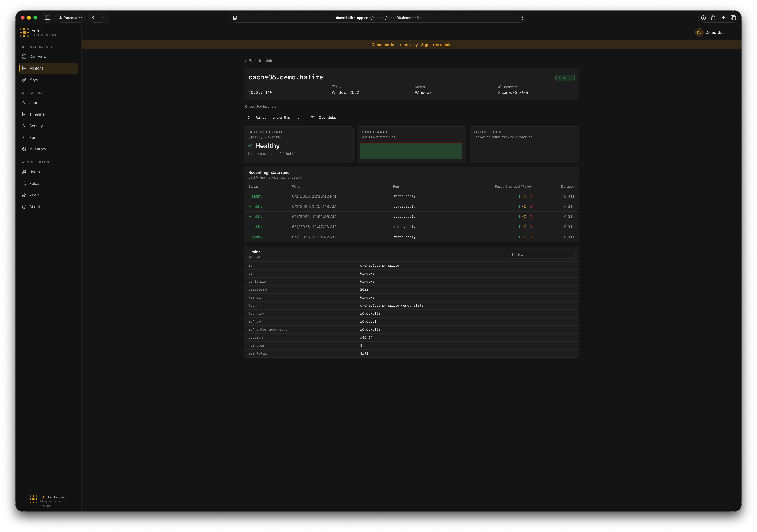757x532 pixels.
Task: Open the Minions section
Action: 48,68
